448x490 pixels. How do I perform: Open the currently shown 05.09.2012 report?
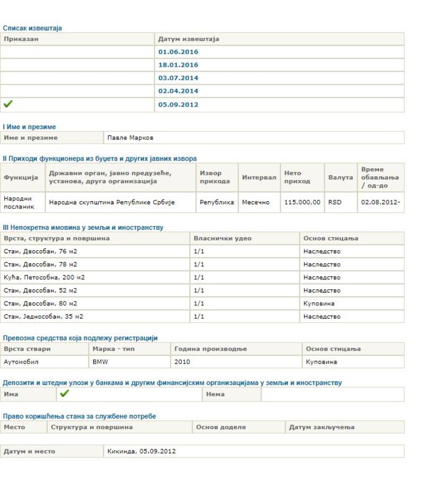pos(178,105)
